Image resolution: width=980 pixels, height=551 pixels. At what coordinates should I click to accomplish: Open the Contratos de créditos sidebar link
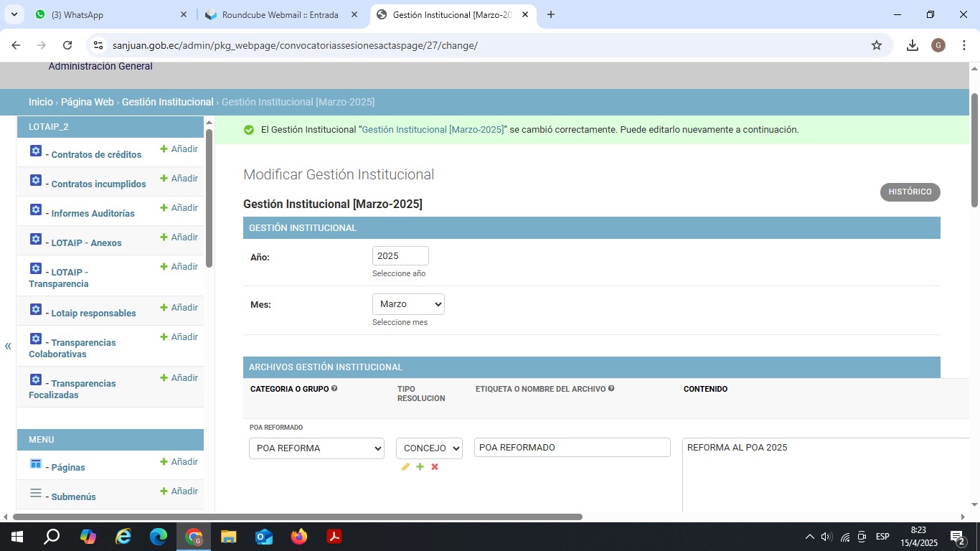pos(96,154)
